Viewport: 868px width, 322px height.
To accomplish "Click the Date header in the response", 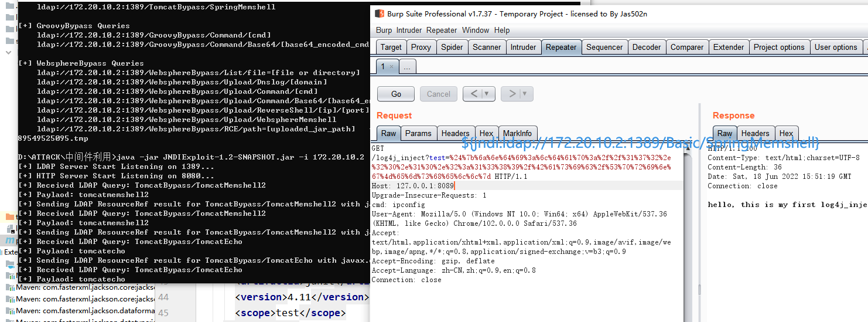I will point(779,177).
